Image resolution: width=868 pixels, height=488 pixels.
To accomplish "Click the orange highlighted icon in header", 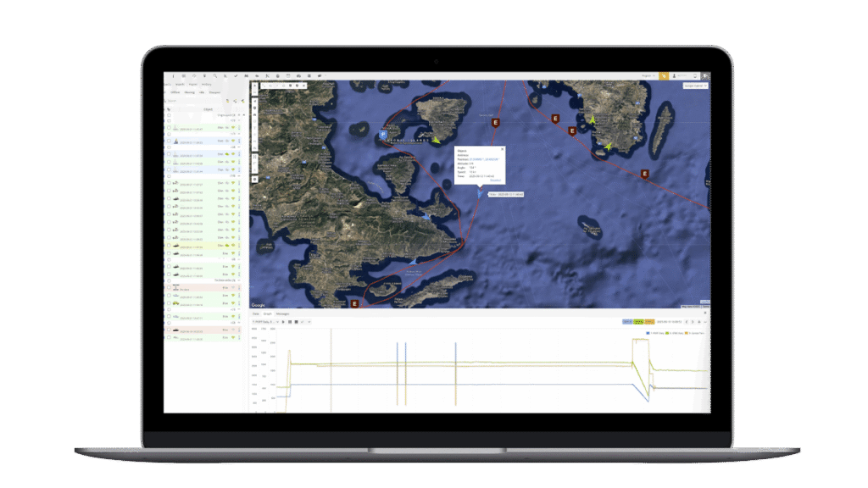I will click(x=664, y=75).
